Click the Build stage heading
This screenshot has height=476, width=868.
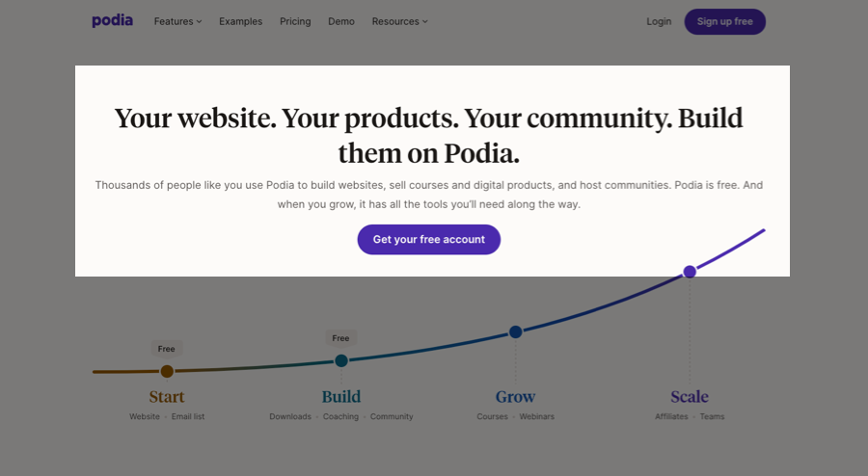click(341, 396)
